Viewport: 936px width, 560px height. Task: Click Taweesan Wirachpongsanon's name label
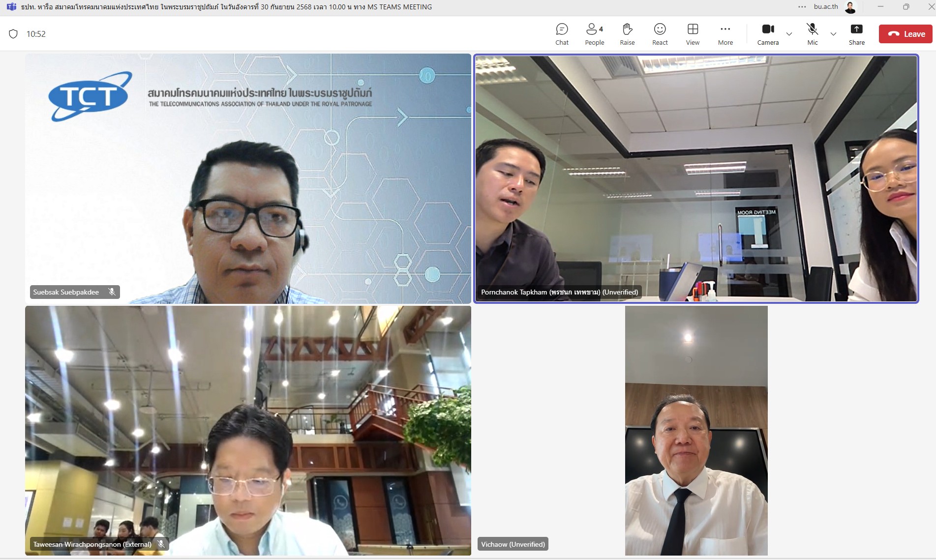click(92, 544)
